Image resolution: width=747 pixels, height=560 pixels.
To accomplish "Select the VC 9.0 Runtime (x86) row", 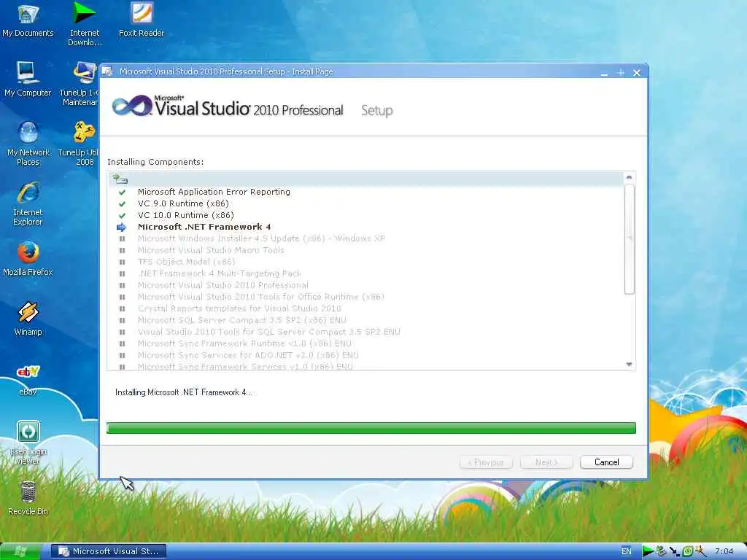I will [365, 204].
